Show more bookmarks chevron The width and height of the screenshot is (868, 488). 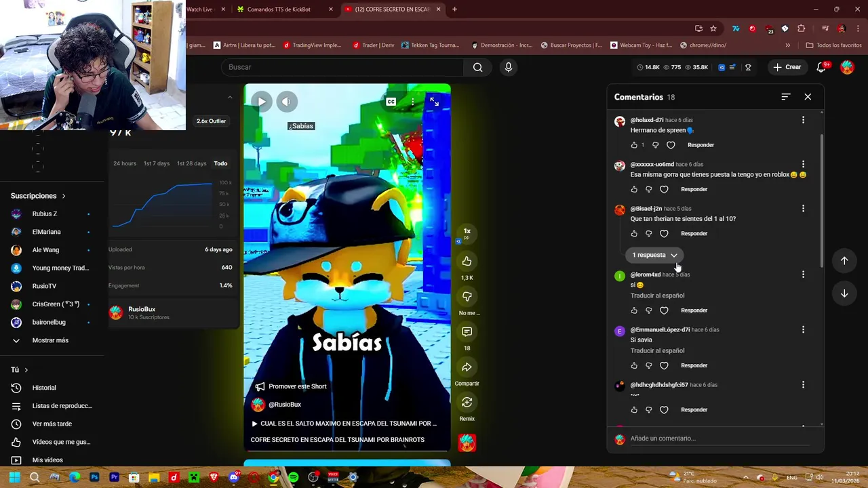pyautogui.click(x=787, y=45)
